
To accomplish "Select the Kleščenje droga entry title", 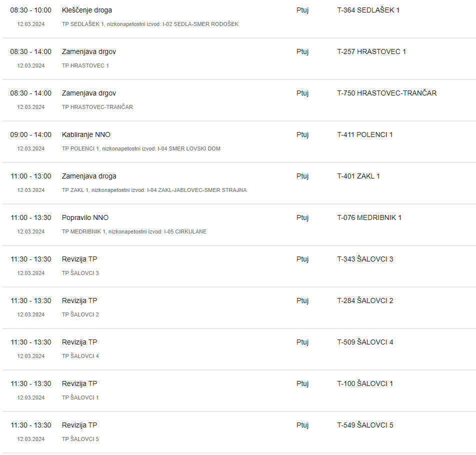I will (87, 10).
